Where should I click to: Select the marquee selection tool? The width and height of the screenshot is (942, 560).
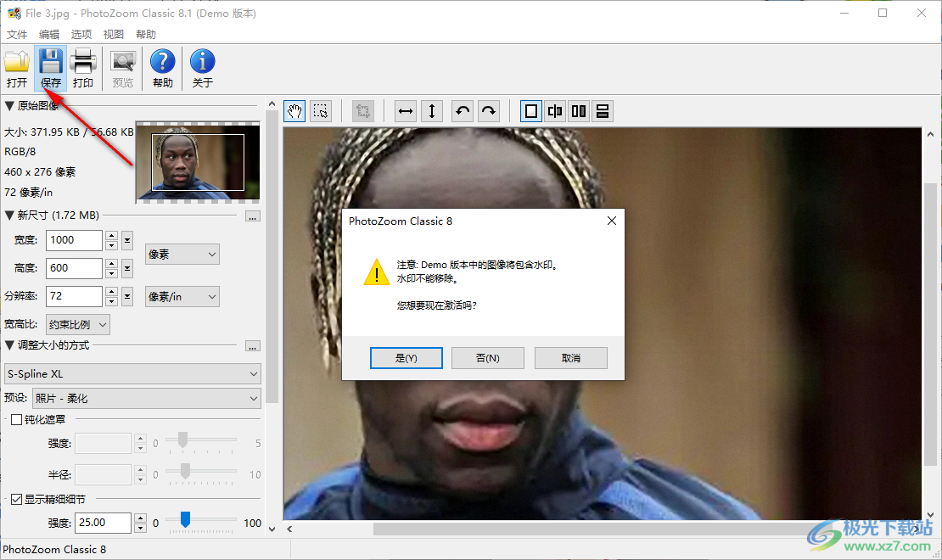(321, 111)
